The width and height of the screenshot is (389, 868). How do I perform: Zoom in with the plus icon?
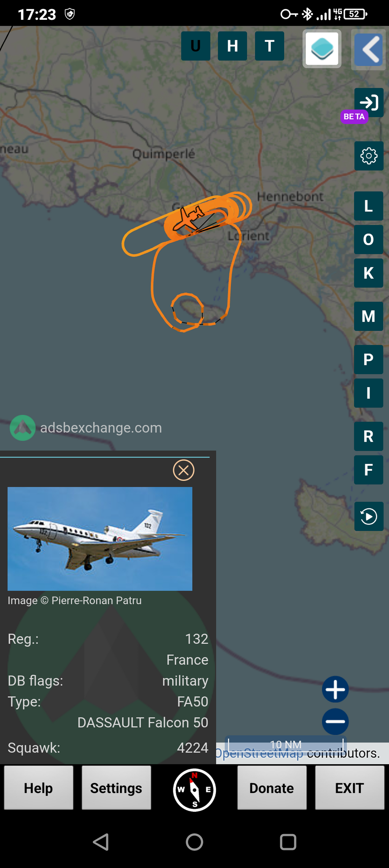pyautogui.click(x=335, y=689)
